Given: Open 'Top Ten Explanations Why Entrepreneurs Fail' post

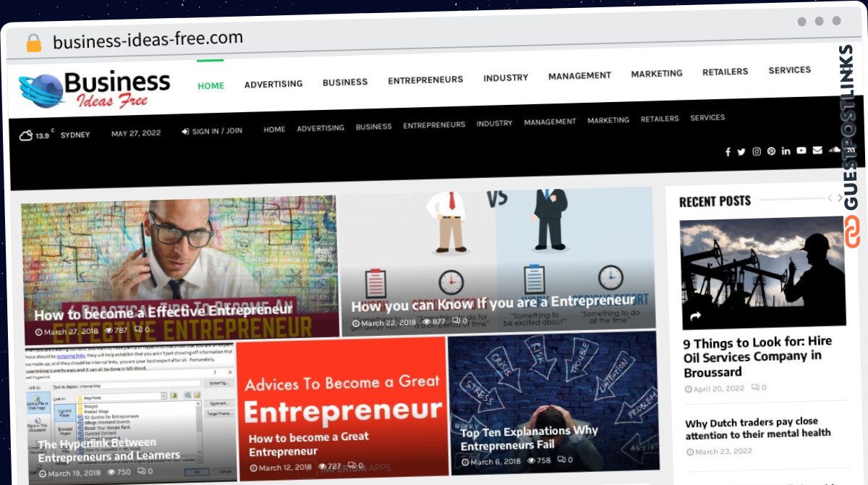Looking at the screenshot, I should (x=529, y=438).
